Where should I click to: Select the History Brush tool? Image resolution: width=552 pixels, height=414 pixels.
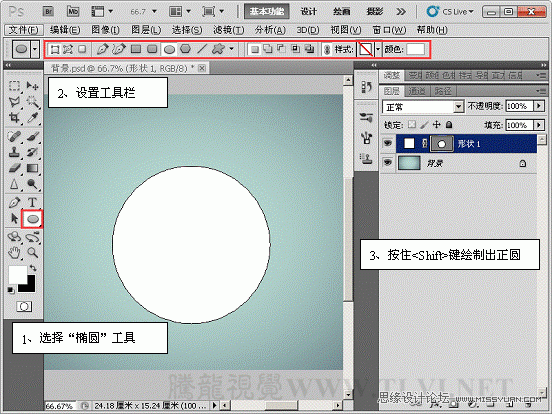(x=32, y=152)
